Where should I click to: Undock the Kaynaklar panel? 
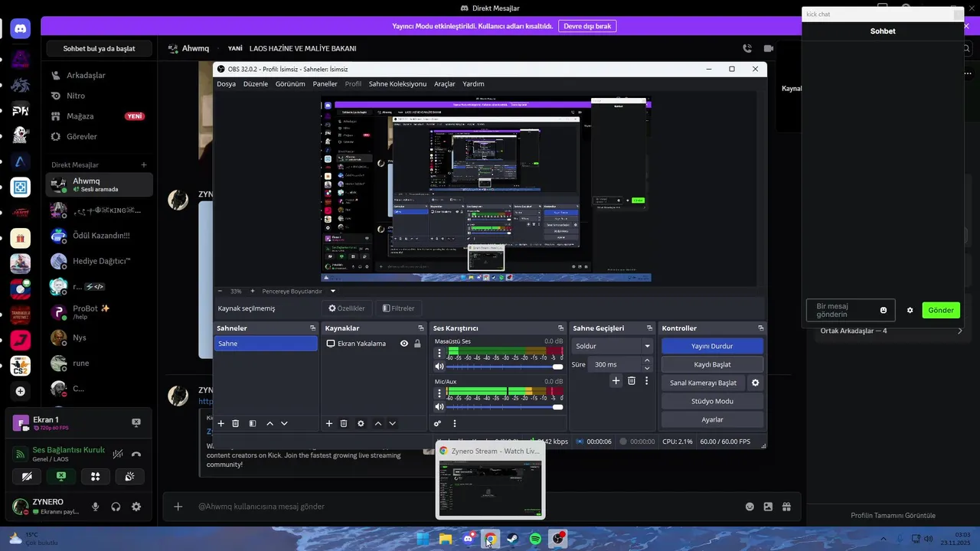pyautogui.click(x=420, y=328)
